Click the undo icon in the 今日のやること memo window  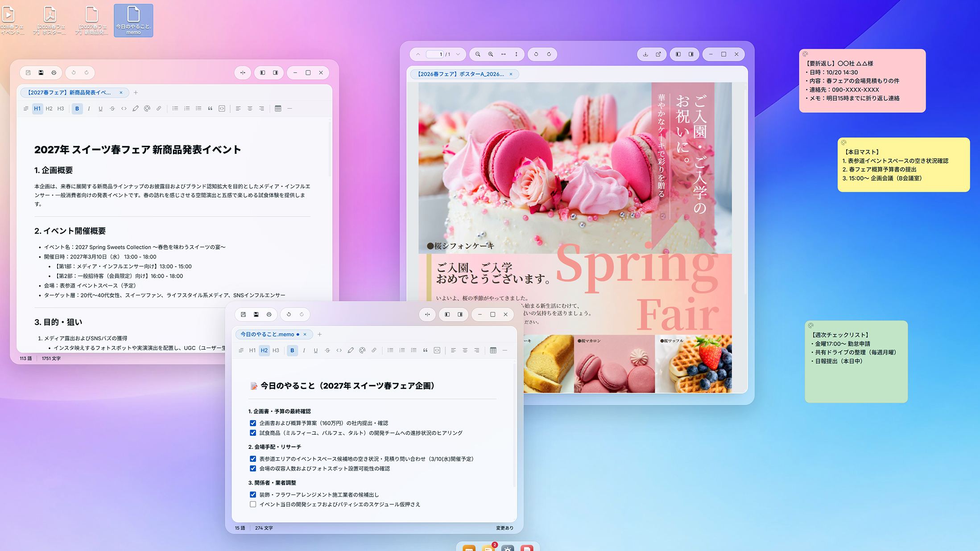(289, 314)
